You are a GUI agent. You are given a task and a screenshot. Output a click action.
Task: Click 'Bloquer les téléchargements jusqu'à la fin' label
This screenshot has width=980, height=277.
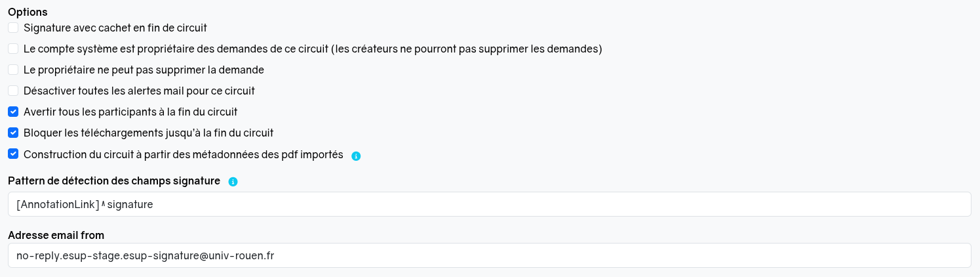coord(148,133)
